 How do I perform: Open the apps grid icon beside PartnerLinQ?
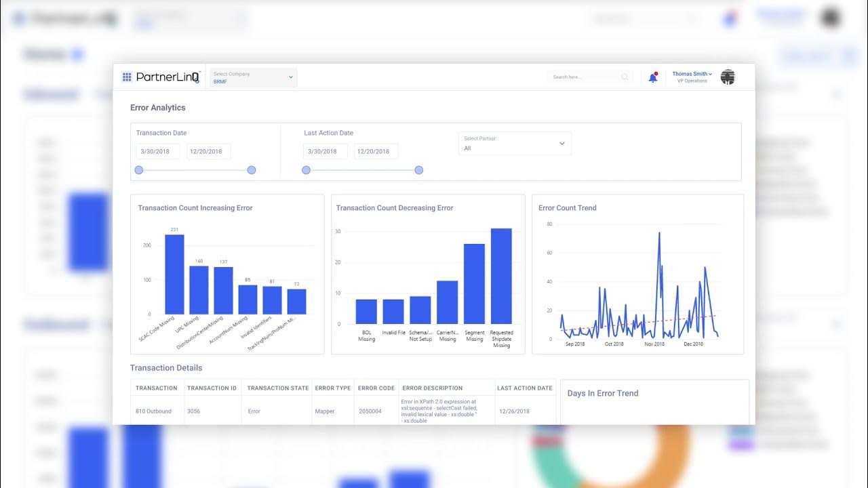point(127,77)
